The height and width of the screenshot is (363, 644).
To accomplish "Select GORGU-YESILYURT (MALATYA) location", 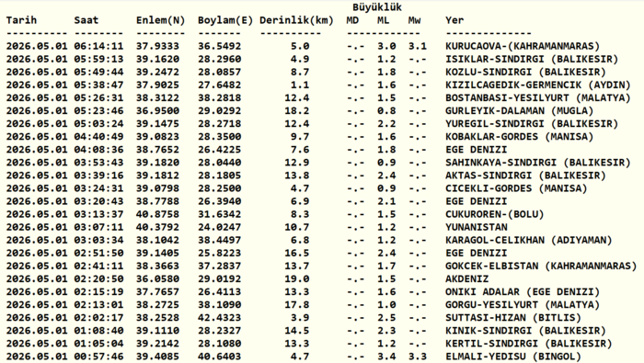I will click(x=523, y=305).
